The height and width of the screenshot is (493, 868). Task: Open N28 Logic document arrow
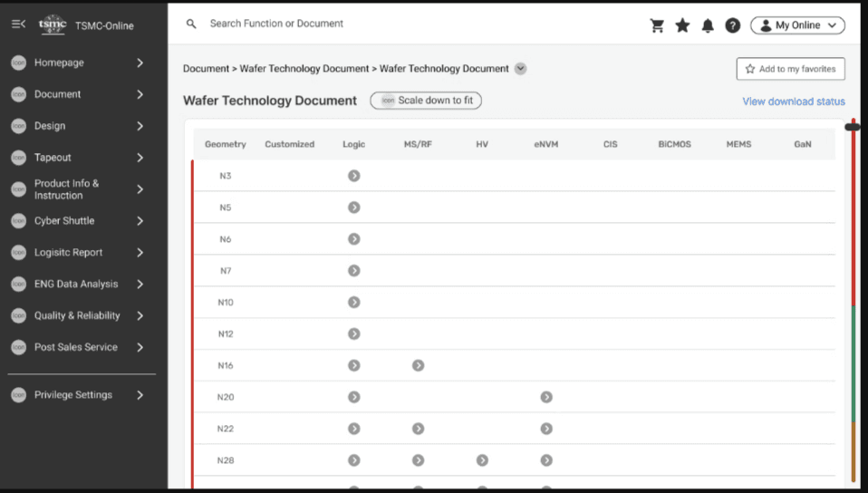353,459
